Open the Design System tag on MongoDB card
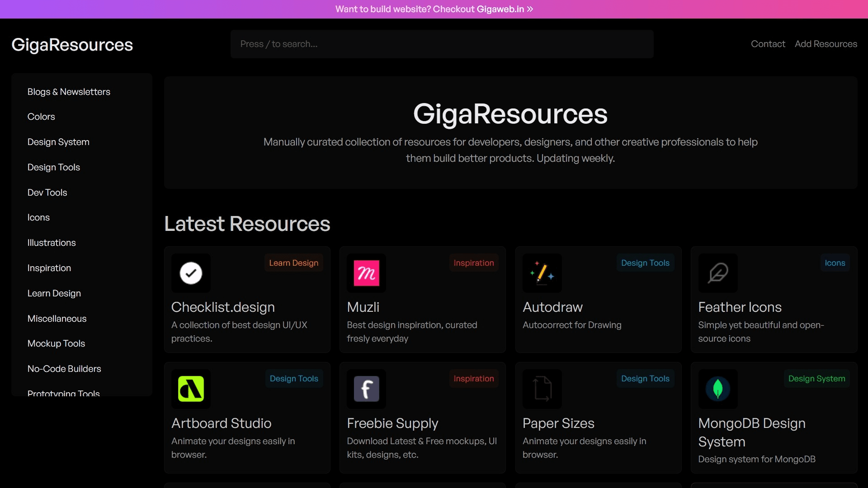Screen dimensions: 868x488 [x=816, y=378]
